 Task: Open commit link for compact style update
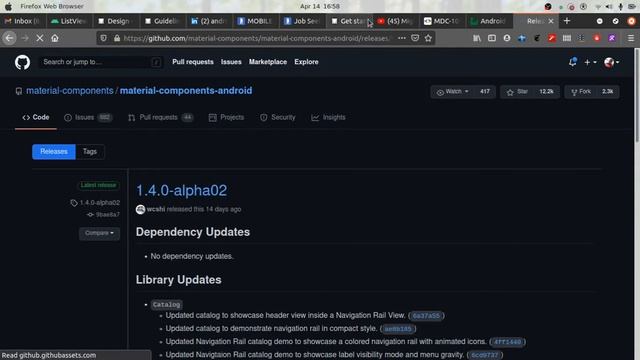(x=398, y=329)
